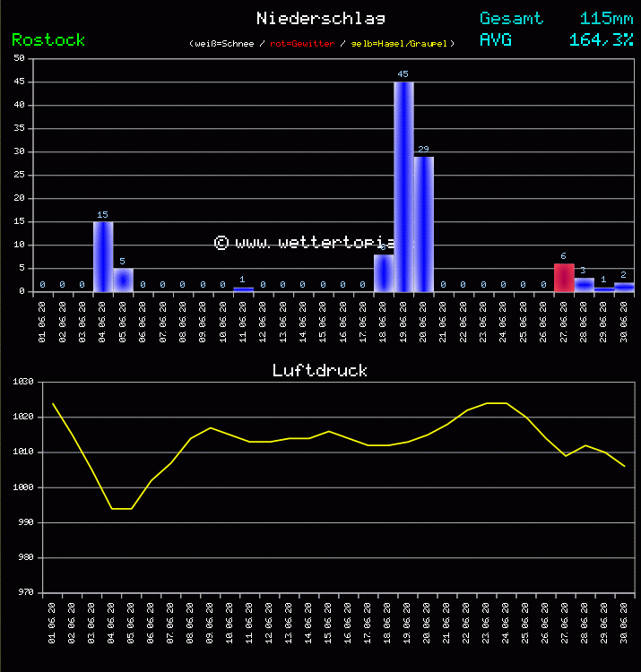The image size is (641, 672).
Task: Click the small 1 mm bar on 11.06
Action: click(243, 289)
